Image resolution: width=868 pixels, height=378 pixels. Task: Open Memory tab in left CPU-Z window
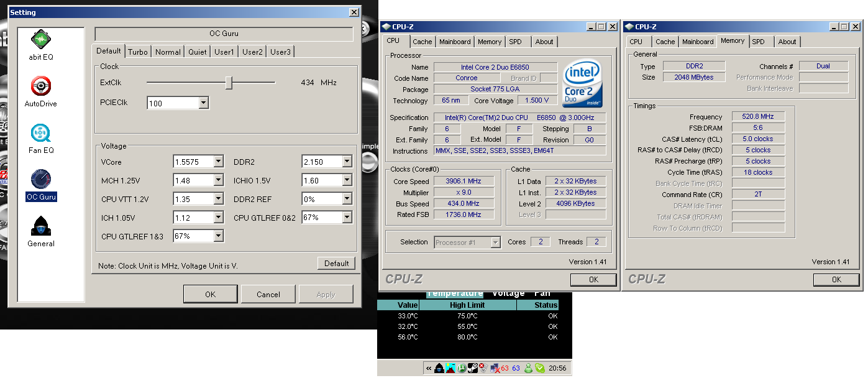tap(490, 42)
